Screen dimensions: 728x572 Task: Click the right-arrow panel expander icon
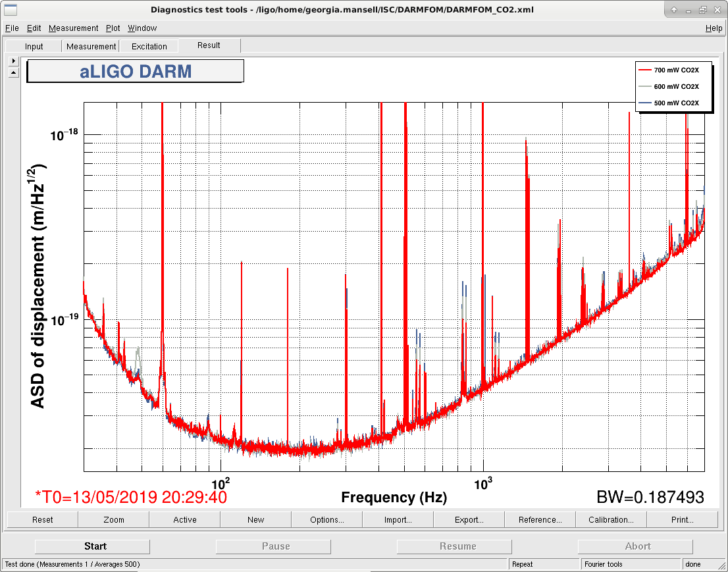pos(13,61)
